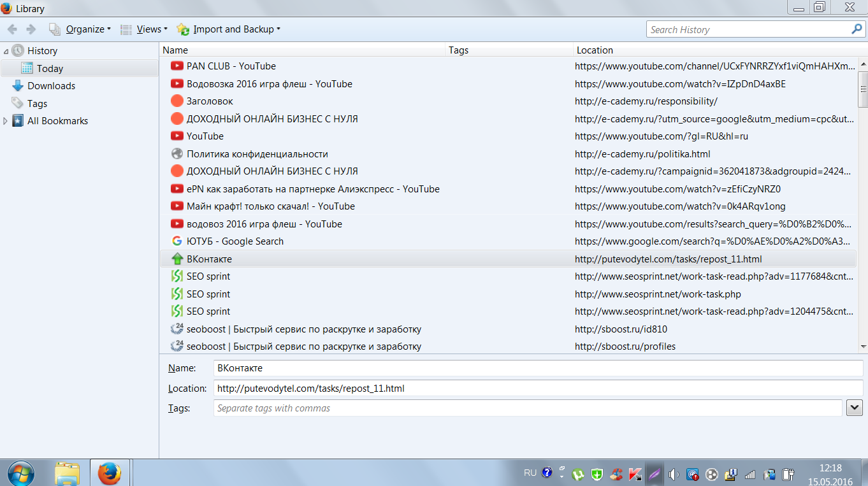Open the volume speaker tray icon

(x=674, y=474)
